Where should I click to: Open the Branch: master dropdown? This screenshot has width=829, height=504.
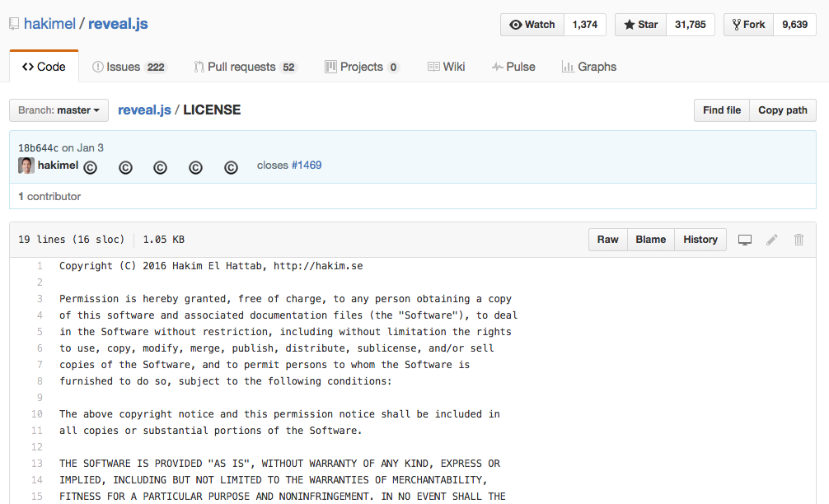[x=59, y=110]
